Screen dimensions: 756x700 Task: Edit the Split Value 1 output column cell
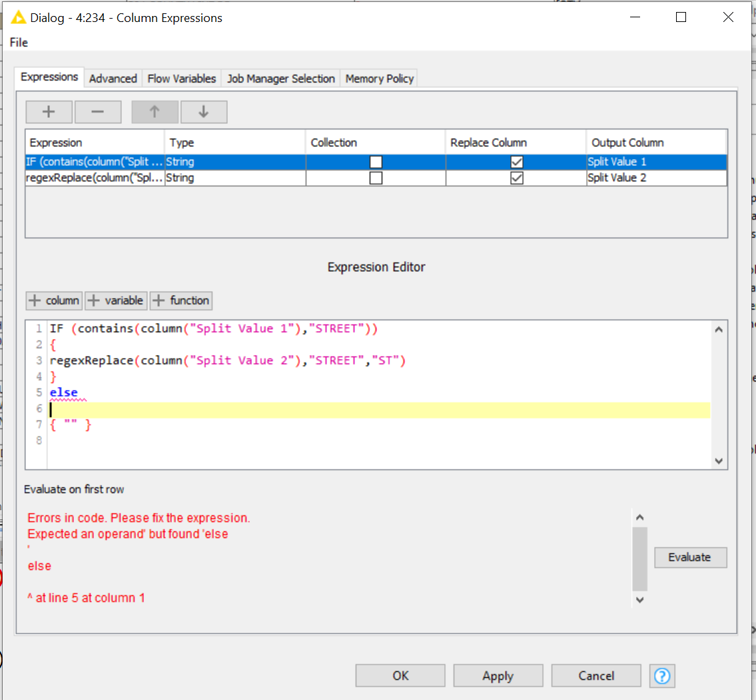656,162
